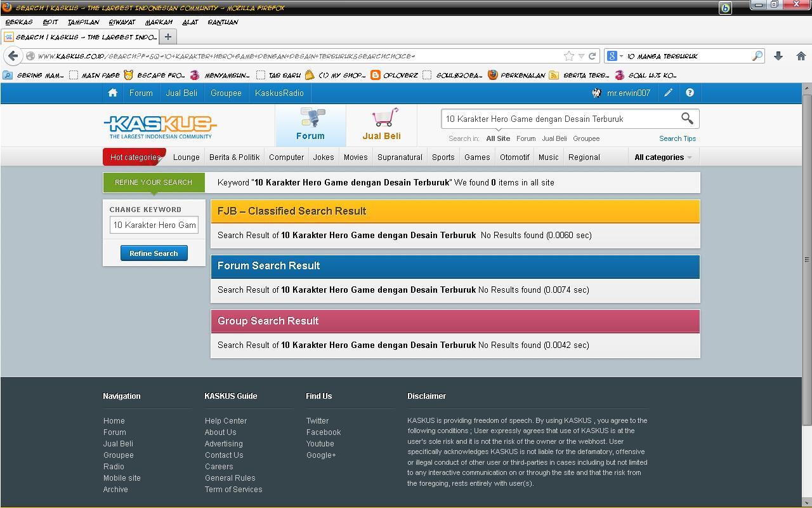Open the Google search engine selector dropdown
812x508 pixels.
[615, 56]
